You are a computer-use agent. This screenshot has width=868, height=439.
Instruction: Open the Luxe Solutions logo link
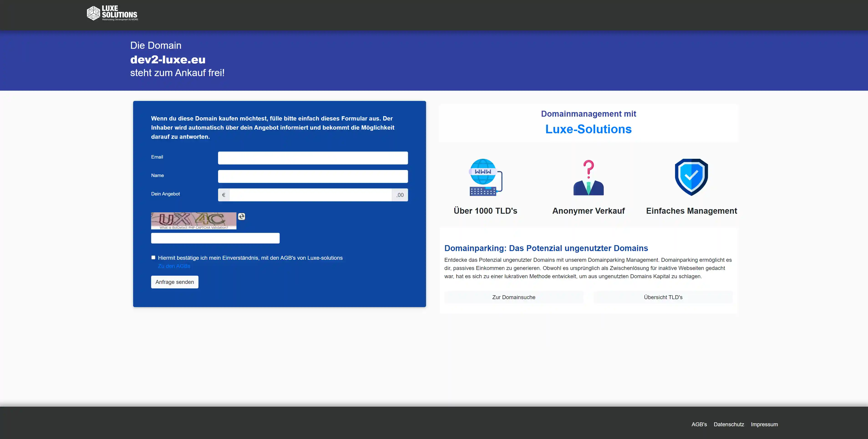coord(112,13)
